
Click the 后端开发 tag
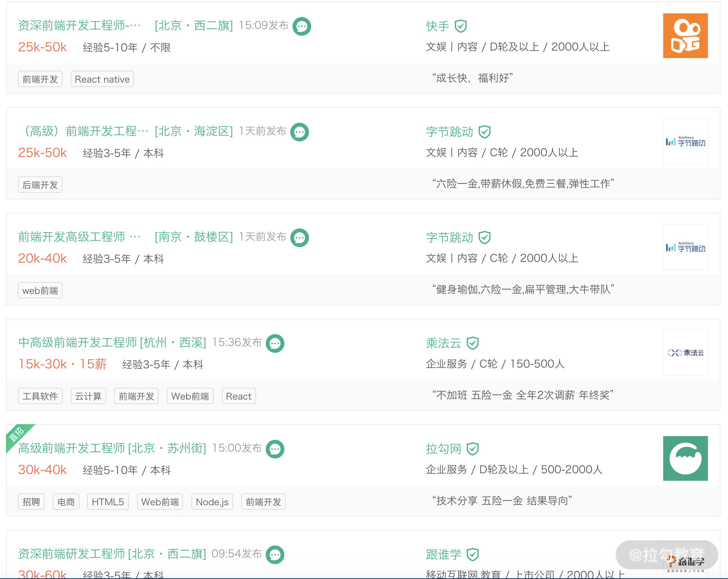click(x=40, y=185)
